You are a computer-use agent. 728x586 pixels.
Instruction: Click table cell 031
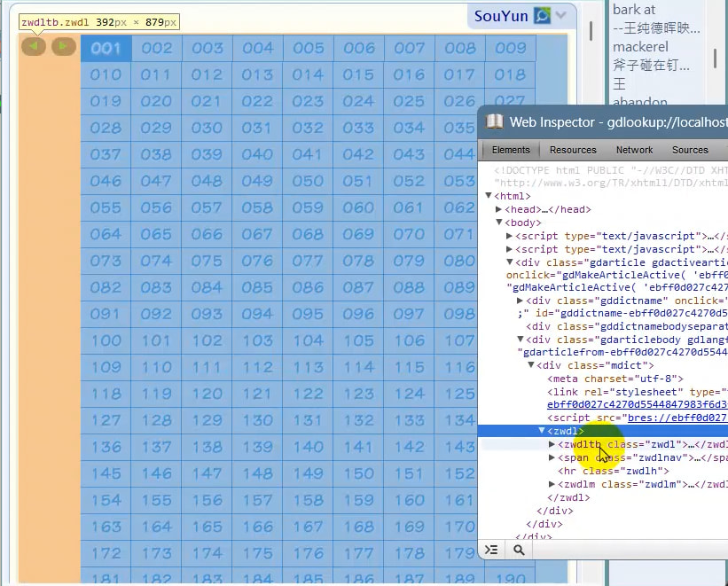click(257, 128)
